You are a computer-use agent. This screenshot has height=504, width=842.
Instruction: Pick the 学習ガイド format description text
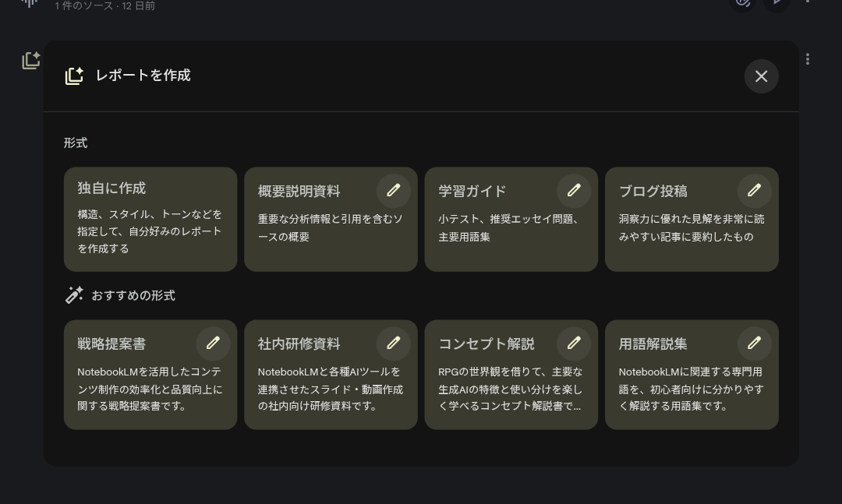(x=511, y=228)
